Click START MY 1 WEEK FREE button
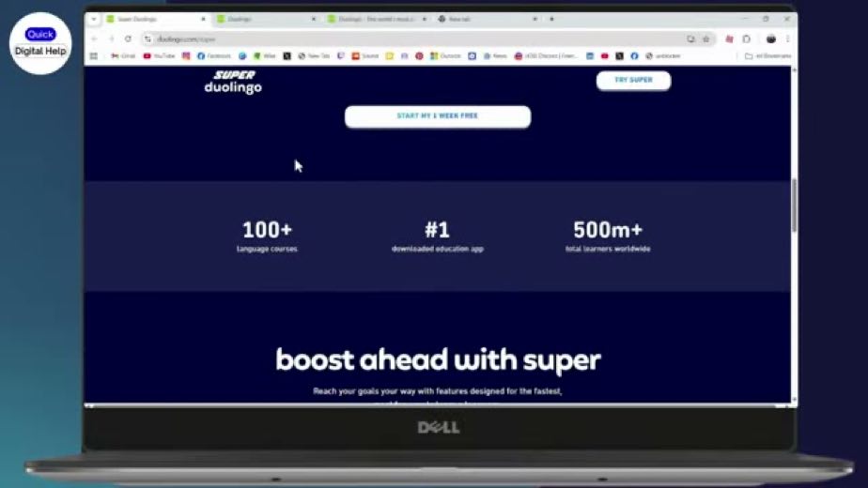The width and height of the screenshot is (868, 488). (438, 116)
